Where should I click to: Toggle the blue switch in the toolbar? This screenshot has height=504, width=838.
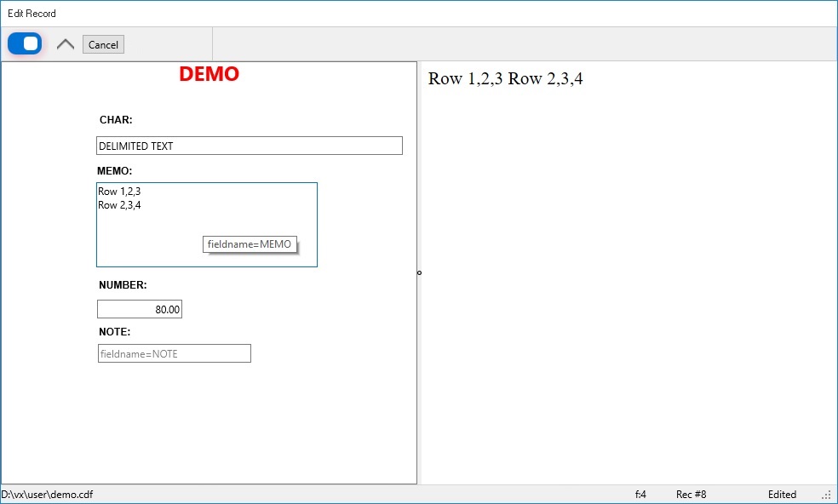[24, 43]
